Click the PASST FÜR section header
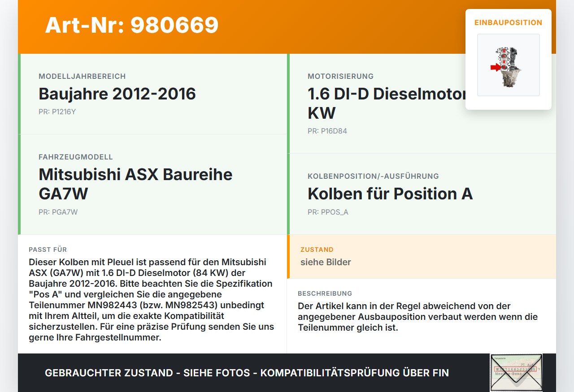The image size is (574, 392). pyautogui.click(x=48, y=250)
